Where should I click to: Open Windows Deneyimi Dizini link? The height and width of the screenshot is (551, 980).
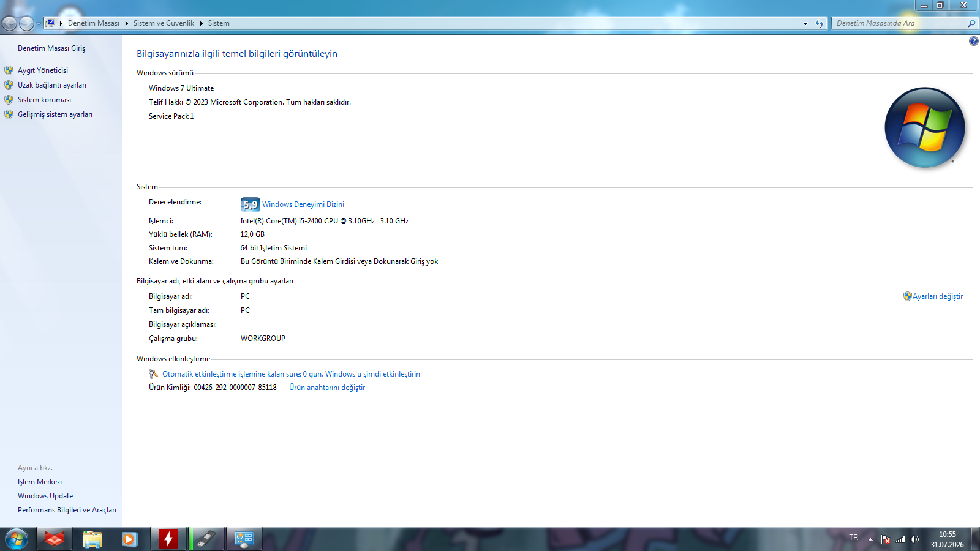tap(303, 204)
